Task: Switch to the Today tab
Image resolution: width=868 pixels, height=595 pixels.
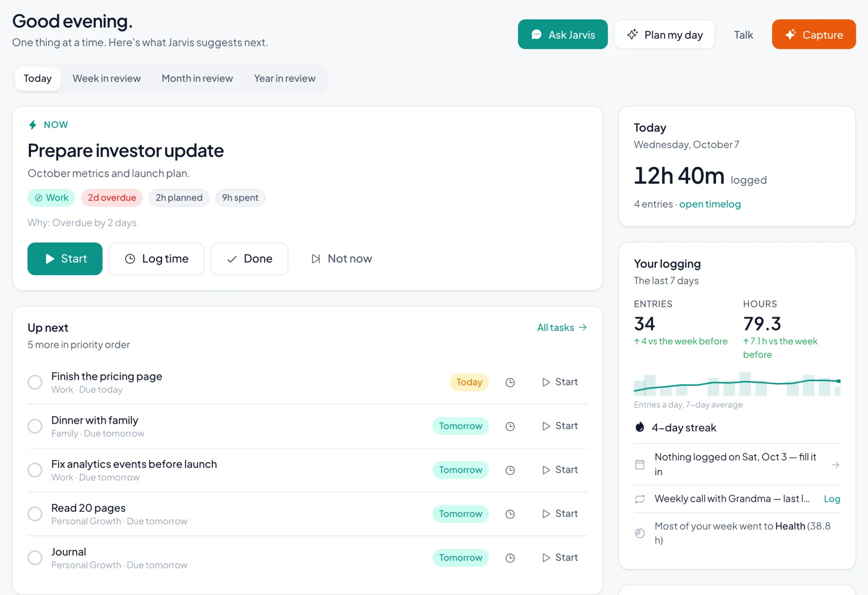Action: click(x=38, y=79)
